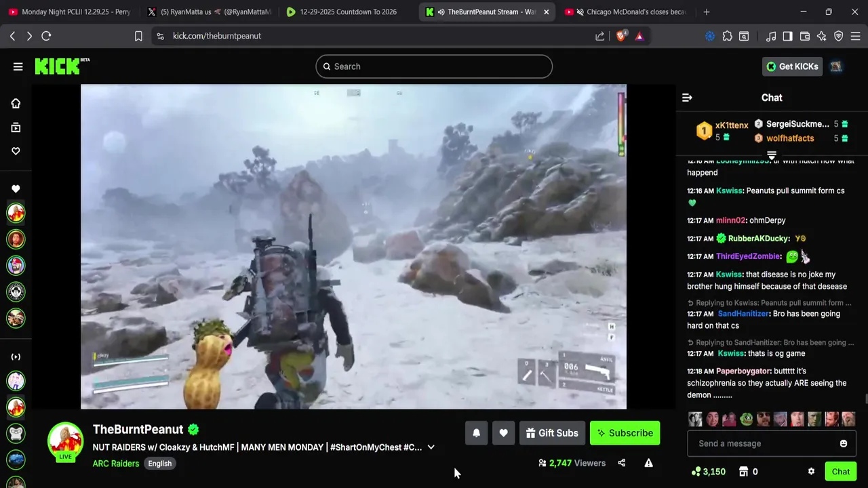Click top gifter xK1ttenx
The width and height of the screenshot is (868, 488).
(x=732, y=125)
